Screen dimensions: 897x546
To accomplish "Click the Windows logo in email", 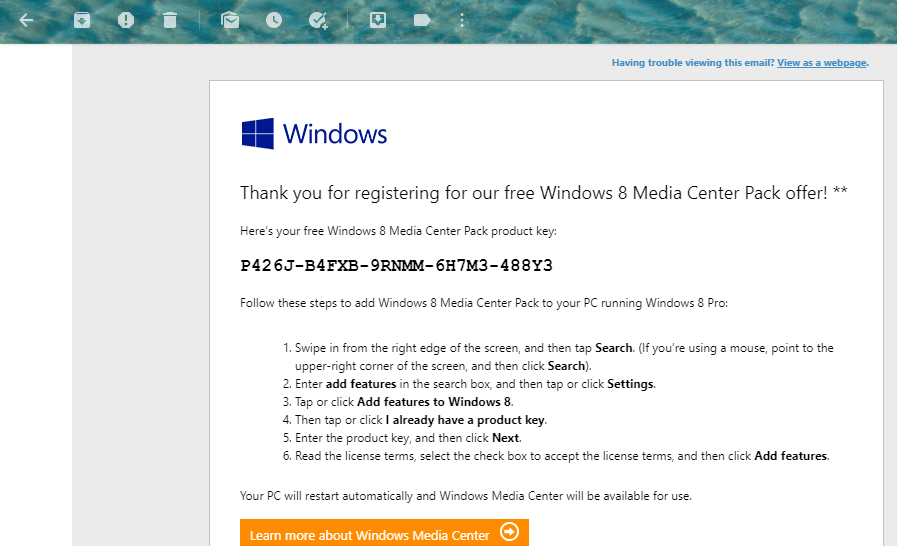I will pyautogui.click(x=314, y=134).
